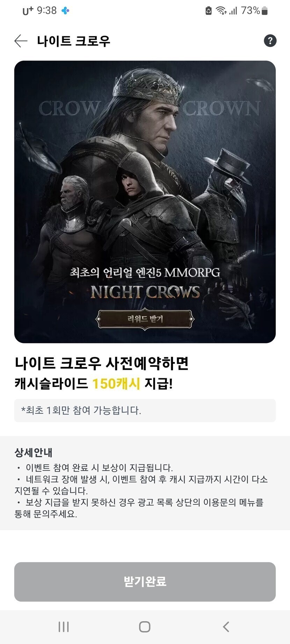Screen dimensions: 290x644
Task: Tap the NIGHT CROWS logo text
Action: (145, 292)
